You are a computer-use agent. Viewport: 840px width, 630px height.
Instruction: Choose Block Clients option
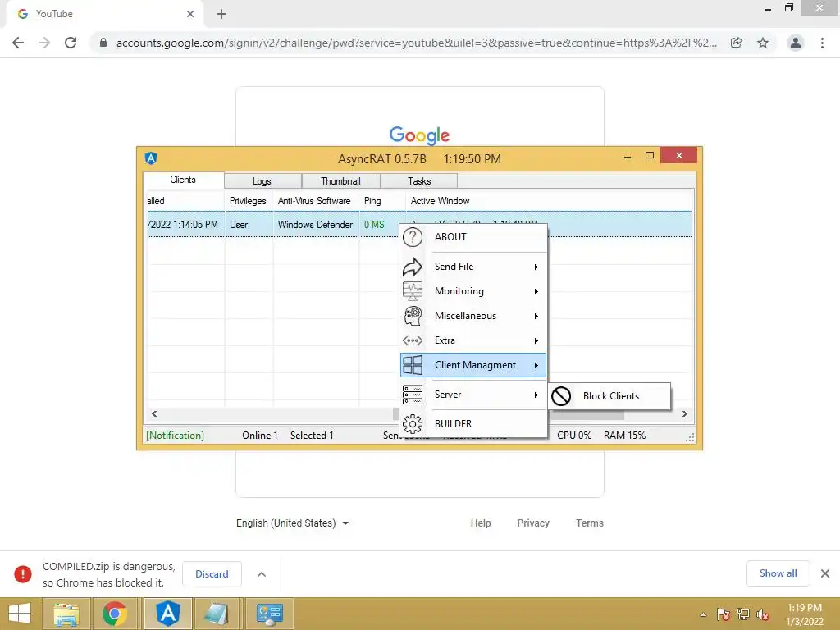coord(609,396)
